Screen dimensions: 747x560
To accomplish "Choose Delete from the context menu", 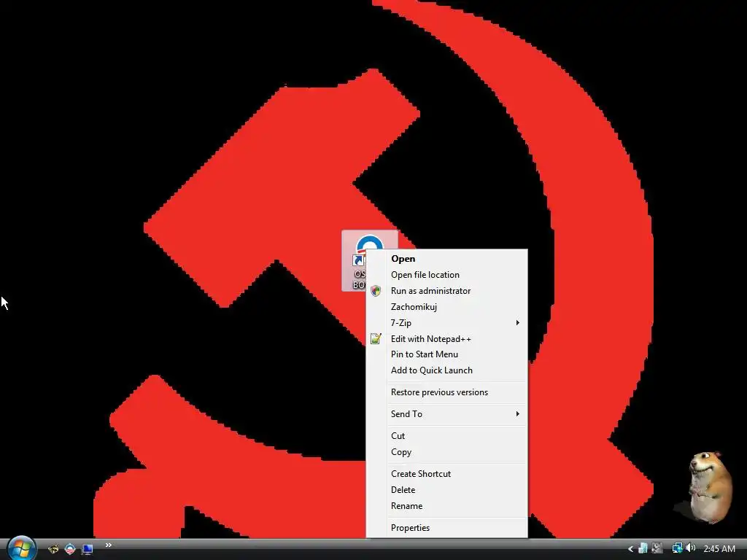I will click(x=447, y=490).
